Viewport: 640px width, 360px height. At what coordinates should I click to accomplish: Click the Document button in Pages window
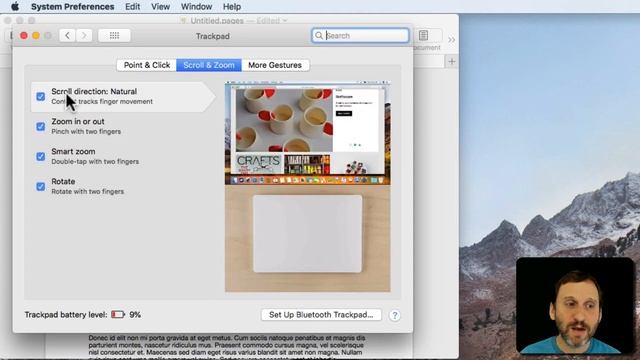tap(424, 36)
